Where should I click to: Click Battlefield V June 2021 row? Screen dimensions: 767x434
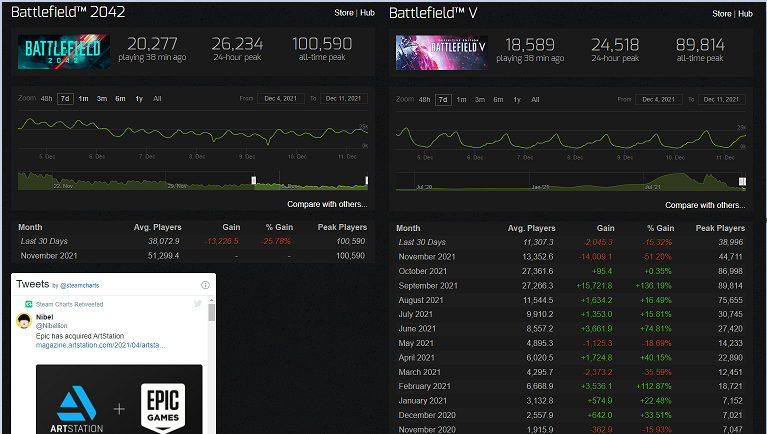[x=571, y=329]
